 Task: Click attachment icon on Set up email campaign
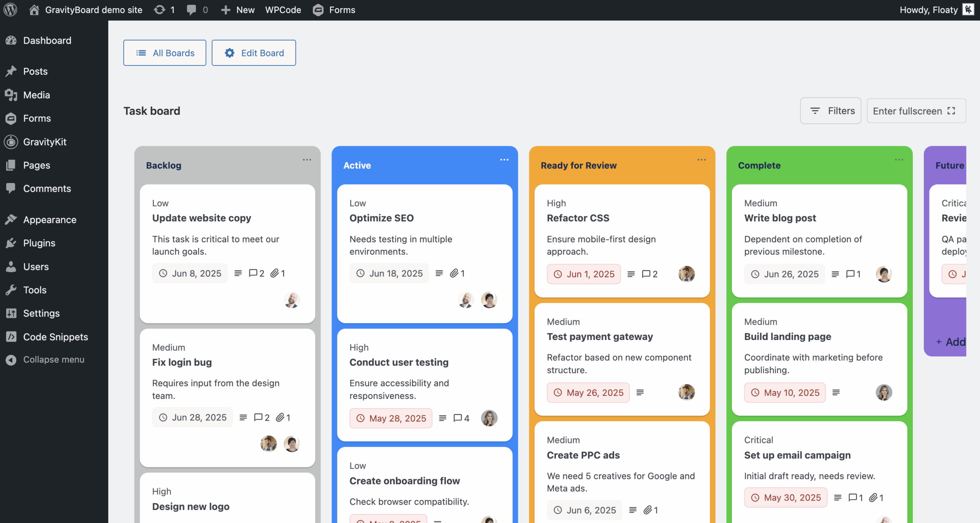coord(876,498)
